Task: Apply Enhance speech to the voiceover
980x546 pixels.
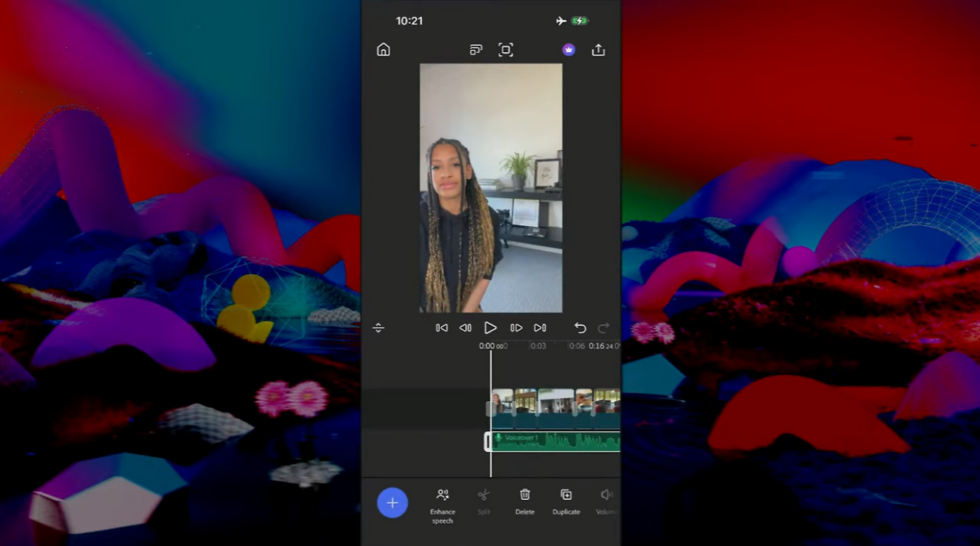Action: 443,505
